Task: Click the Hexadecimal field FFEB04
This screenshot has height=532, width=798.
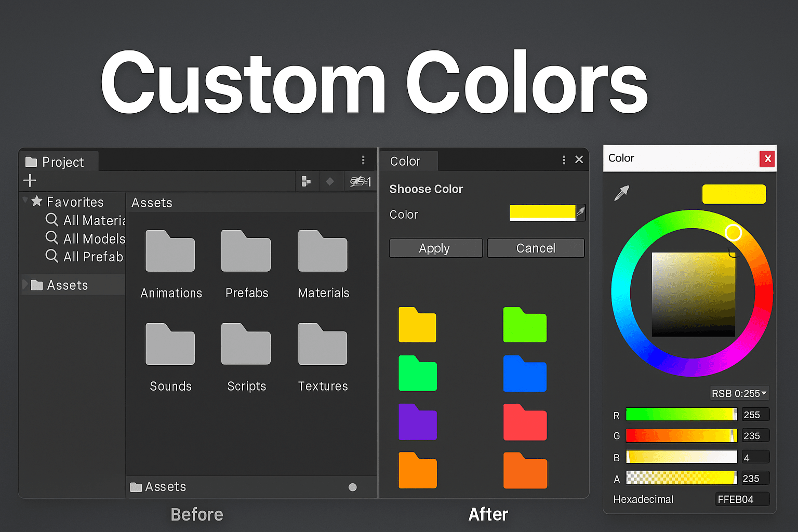Action: tap(742, 499)
